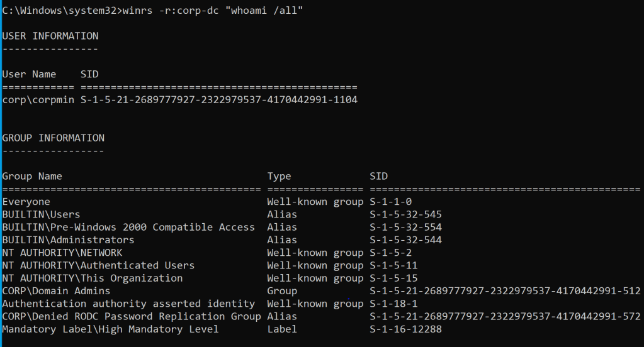Click the CORP\Domain Admins group name
This screenshot has height=347, width=644.
pyautogui.click(x=57, y=291)
